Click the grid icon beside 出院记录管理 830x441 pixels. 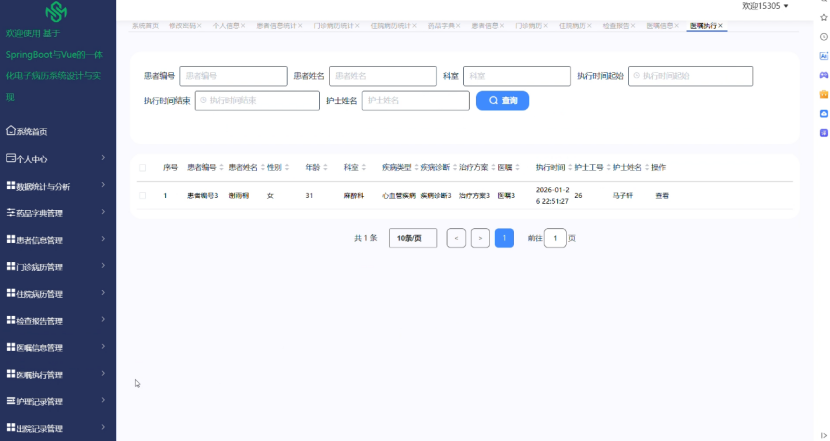click(11, 427)
